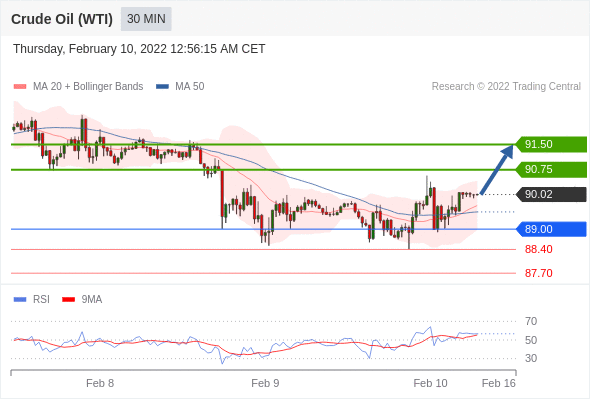Click the 88.40 red support level
Image resolution: width=590 pixels, height=400 pixels.
click(x=538, y=249)
